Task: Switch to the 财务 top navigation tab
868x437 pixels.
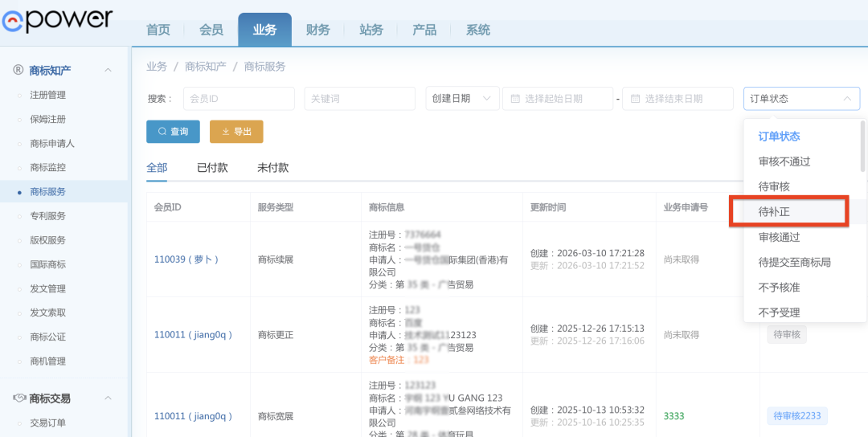Action: (x=317, y=30)
